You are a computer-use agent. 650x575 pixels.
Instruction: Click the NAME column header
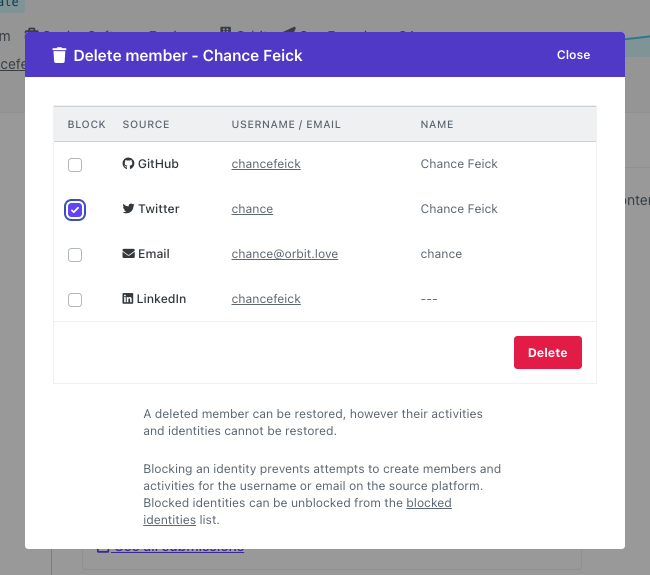pos(437,124)
